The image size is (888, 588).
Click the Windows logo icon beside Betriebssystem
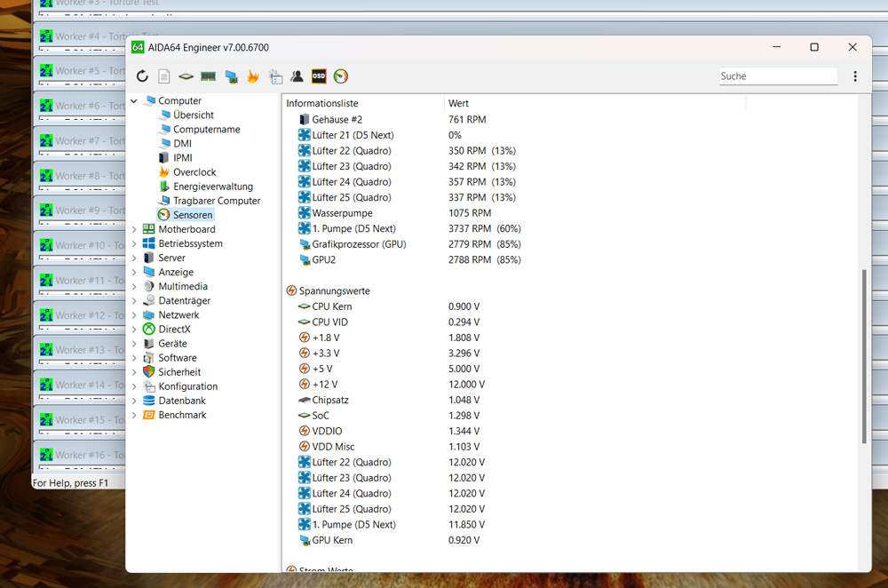tap(148, 243)
